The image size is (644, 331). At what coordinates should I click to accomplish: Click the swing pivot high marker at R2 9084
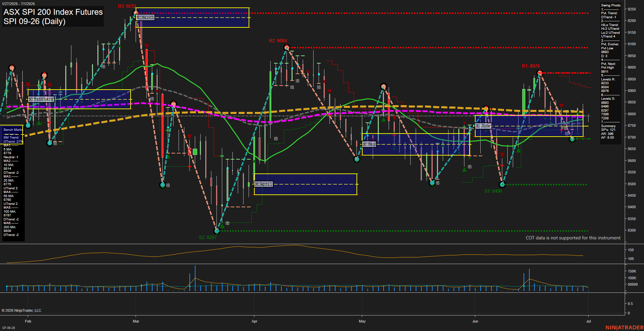(287, 48)
